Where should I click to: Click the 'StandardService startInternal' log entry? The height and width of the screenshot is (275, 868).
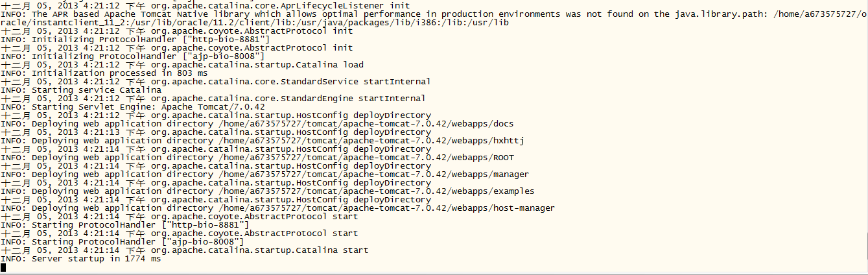[x=290, y=82]
